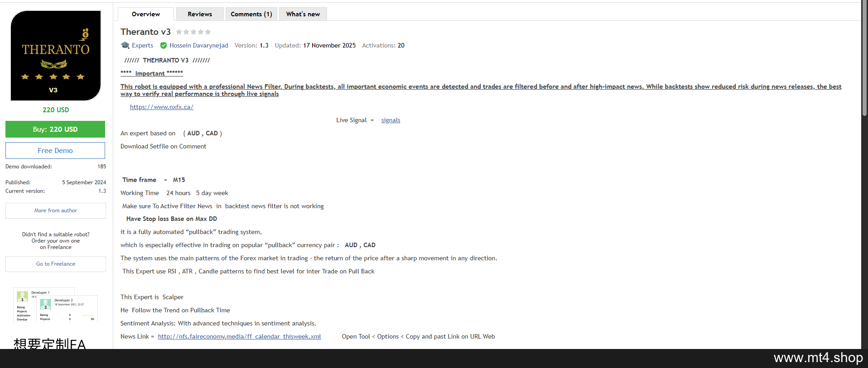Open the faireconomy calendar XML link
The image size is (868, 368).
coord(239,336)
